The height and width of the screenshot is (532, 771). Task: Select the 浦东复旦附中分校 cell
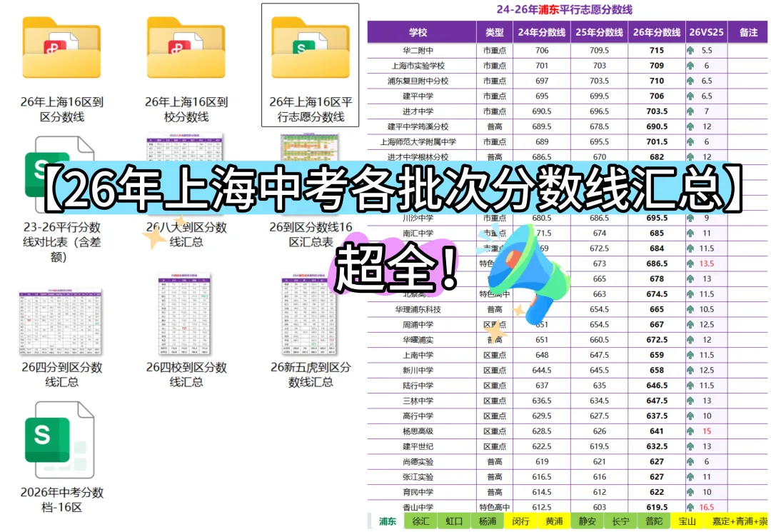(421, 81)
